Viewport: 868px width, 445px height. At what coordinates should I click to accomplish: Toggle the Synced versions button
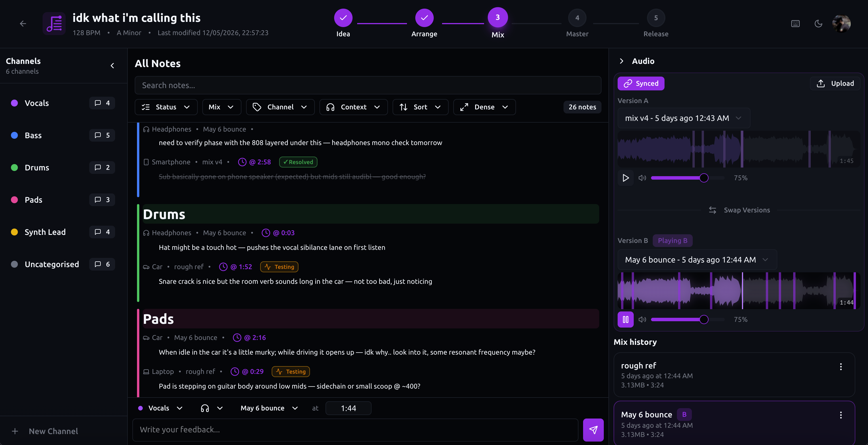pyautogui.click(x=641, y=83)
